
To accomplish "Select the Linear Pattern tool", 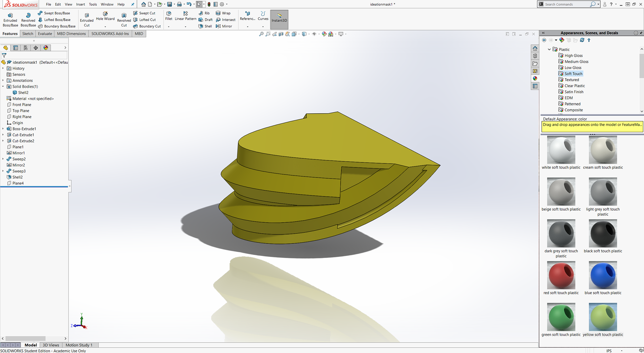I will point(185,16).
